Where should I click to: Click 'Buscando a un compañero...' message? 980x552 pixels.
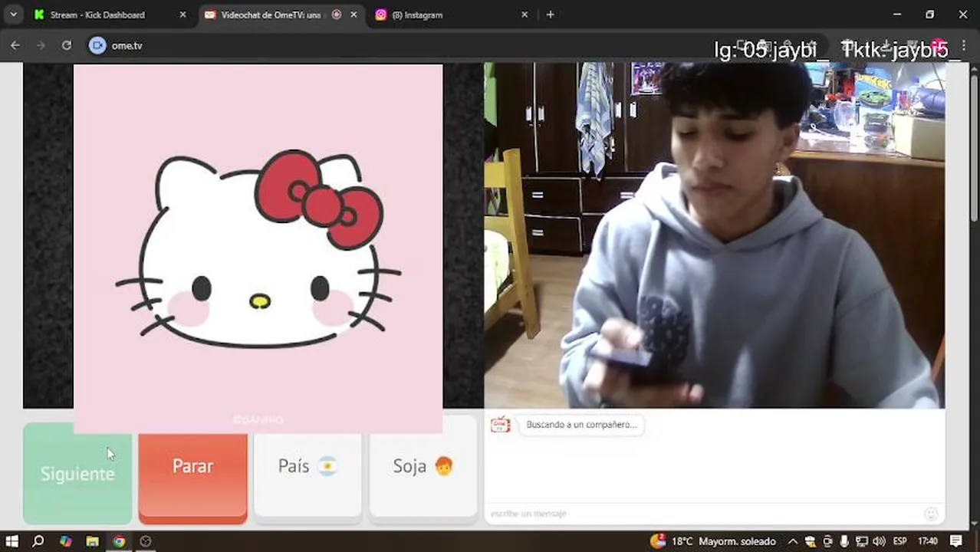click(x=581, y=425)
